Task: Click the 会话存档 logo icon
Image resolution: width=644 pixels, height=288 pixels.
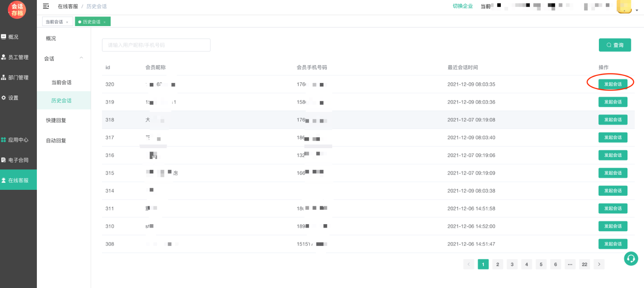Action: coord(17,10)
